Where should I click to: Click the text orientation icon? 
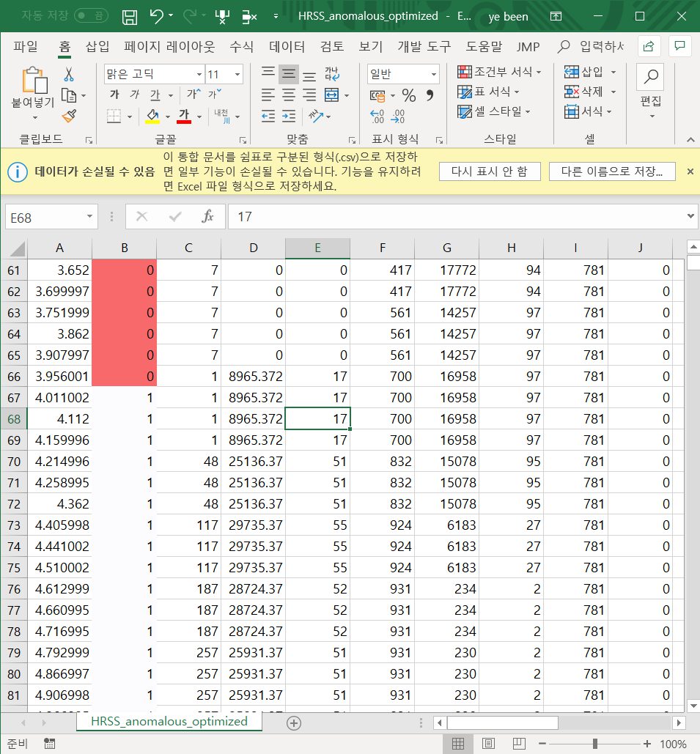[x=316, y=116]
